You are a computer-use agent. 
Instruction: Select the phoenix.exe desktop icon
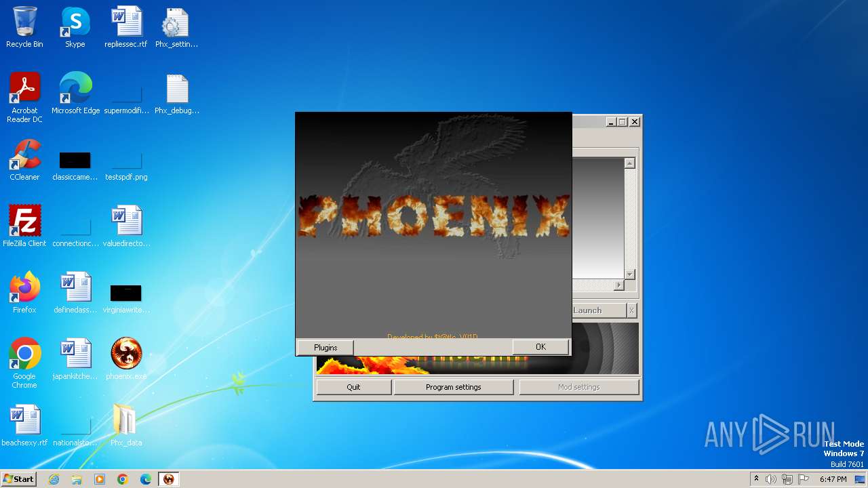point(126,359)
